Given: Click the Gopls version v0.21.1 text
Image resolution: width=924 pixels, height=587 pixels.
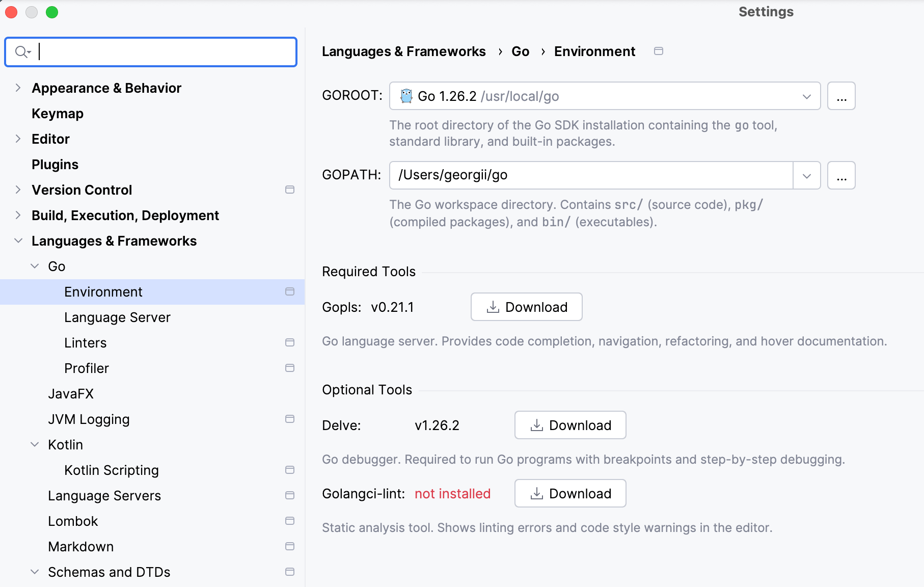Looking at the screenshot, I should click(x=392, y=307).
